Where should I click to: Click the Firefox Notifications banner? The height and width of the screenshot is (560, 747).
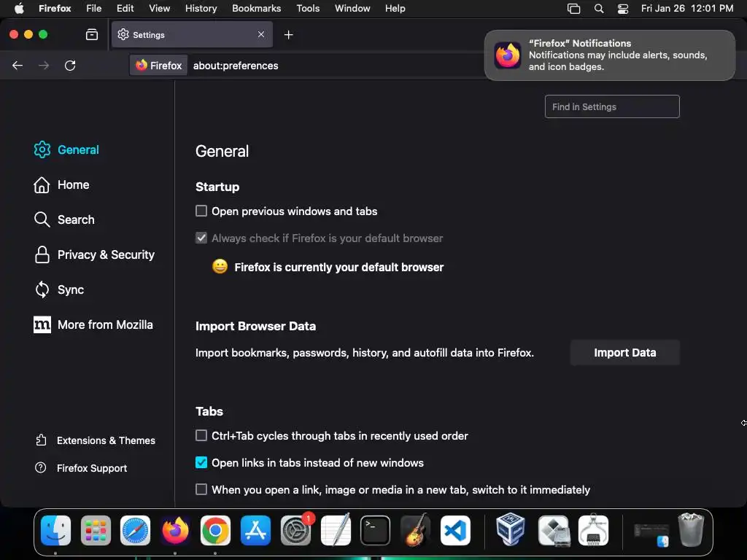(x=610, y=55)
